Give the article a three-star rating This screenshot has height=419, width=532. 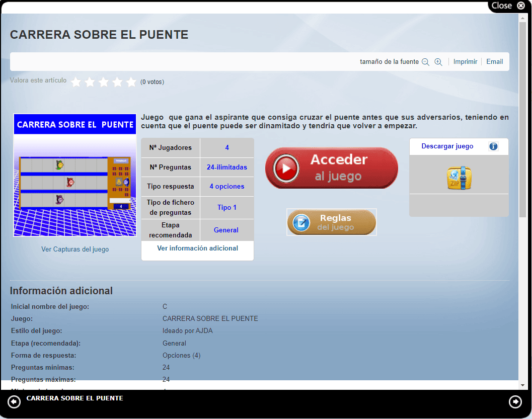(x=104, y=82)
